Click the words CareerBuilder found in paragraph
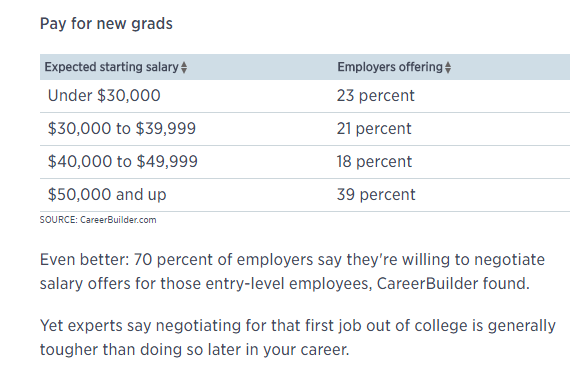The image size is (580, 374). [x=453, y=284]
